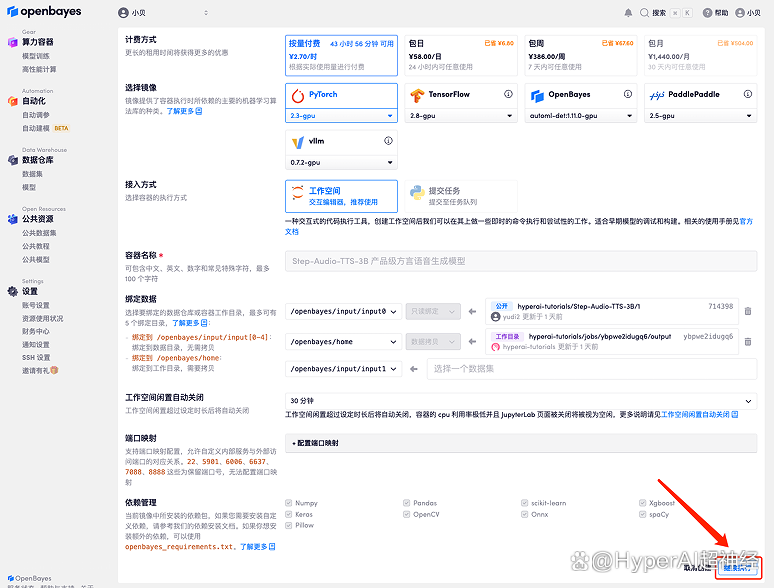Focus the 容器名称 input field

point(521,261)
